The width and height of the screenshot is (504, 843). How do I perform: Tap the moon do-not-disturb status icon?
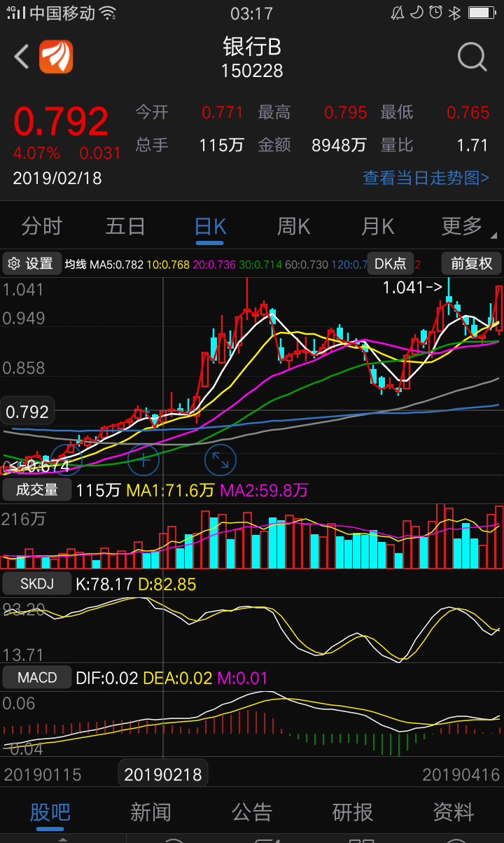(416, 13)
